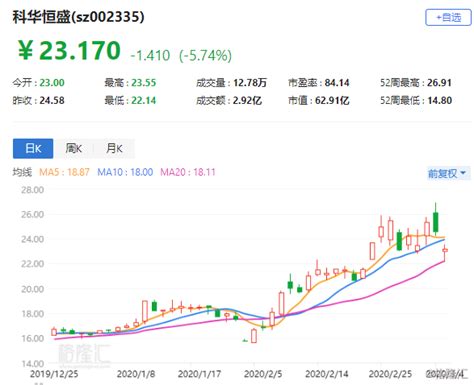Click the 市值 value 62.91亿
Image resolution: width=474 pixels, height=385 pixels.
(x=332, y=100)
